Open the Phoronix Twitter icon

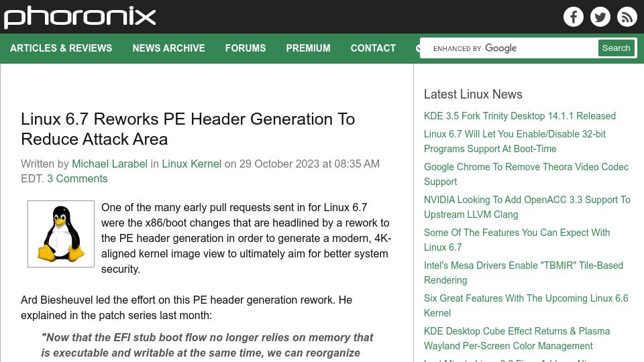tap(600, 17)
